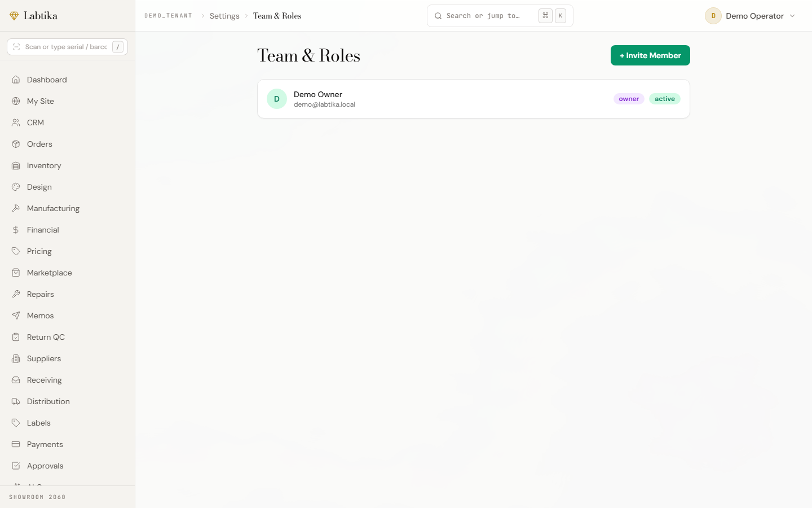The height and width of the screenshot is (508, 812).
Task: Click the Orders box icon
Action: [16, 144]
